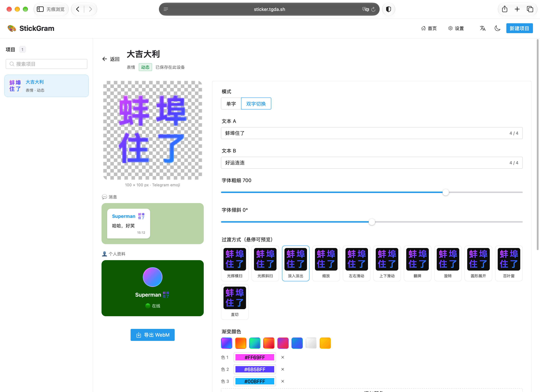Open new tab with plus icon

(x=517, y=9)
